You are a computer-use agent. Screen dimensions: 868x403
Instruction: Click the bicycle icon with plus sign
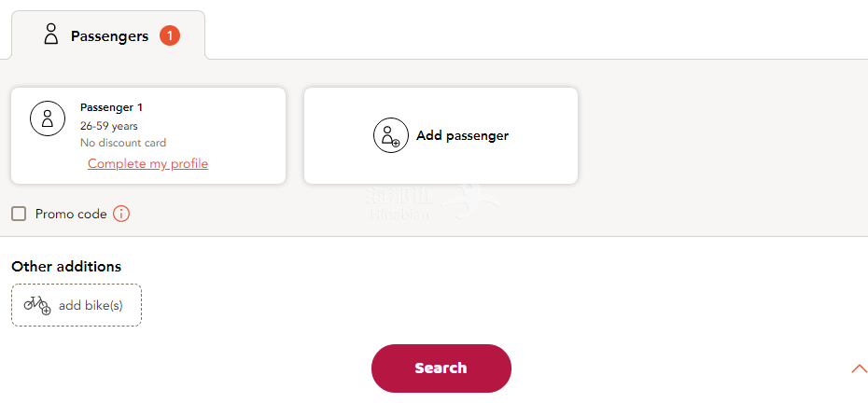point(37,305)
